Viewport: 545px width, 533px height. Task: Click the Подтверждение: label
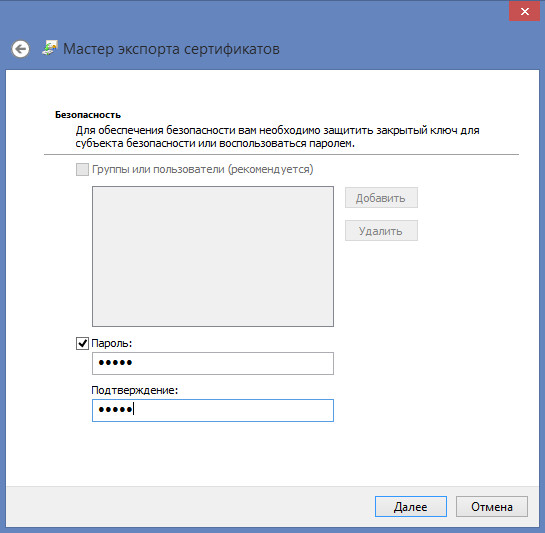coord(135,390)
